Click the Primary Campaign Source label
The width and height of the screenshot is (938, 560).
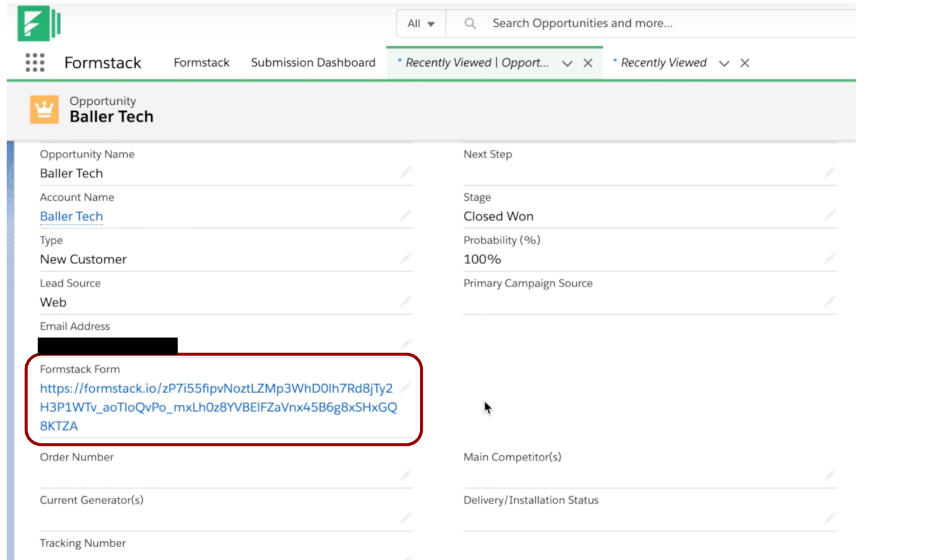click(528, 284)
